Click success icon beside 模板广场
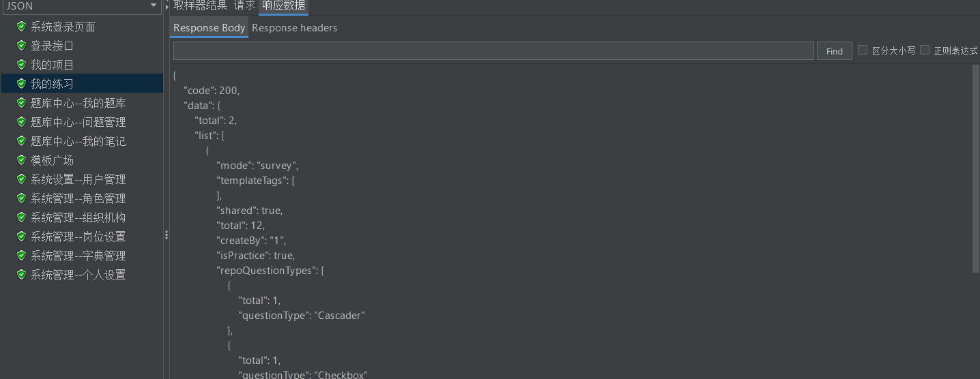980x379 pixels. 21,160
